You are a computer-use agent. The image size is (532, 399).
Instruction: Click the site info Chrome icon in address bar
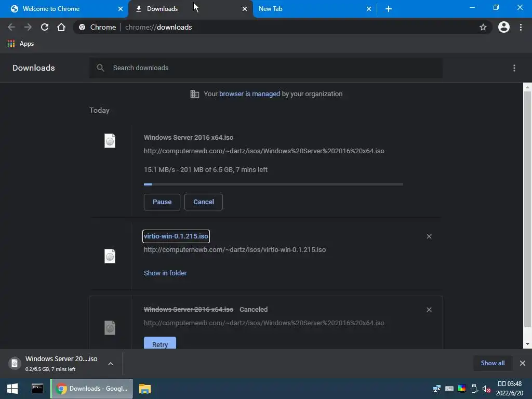pyautogui.click(x=82, y=27)
